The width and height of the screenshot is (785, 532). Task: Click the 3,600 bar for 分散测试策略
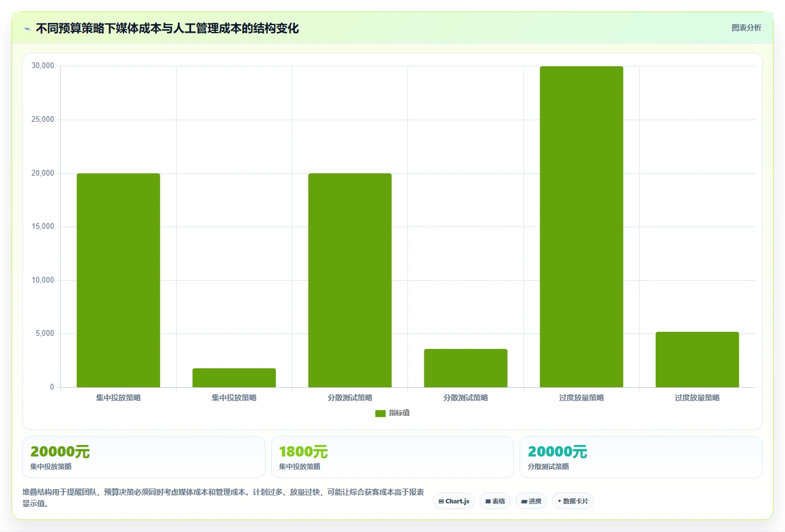[x=466, y=368]
